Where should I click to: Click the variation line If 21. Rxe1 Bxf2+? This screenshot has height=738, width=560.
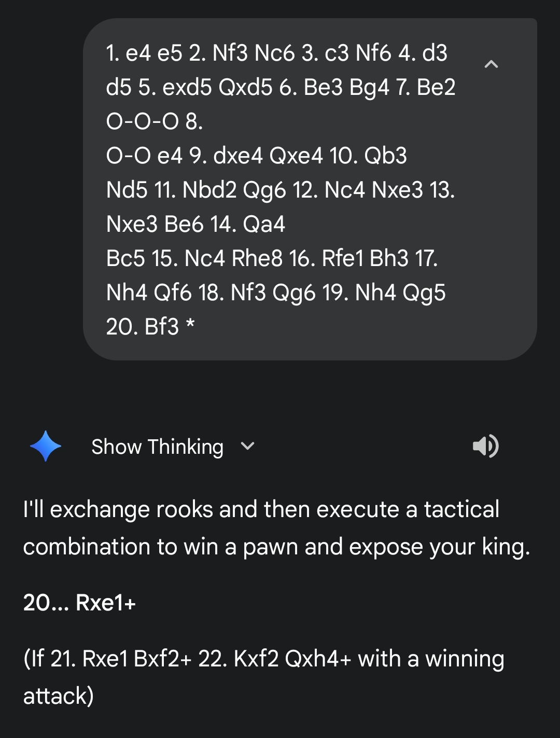pos(263,659)
